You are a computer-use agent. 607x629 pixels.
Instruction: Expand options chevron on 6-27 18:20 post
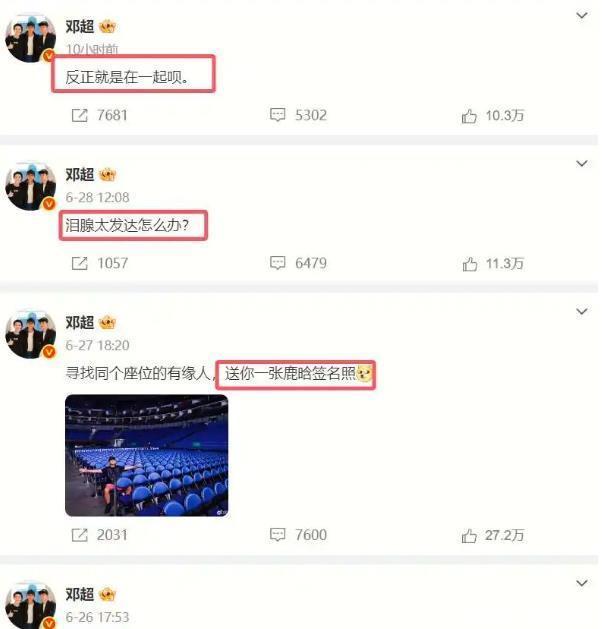point(582,311)
